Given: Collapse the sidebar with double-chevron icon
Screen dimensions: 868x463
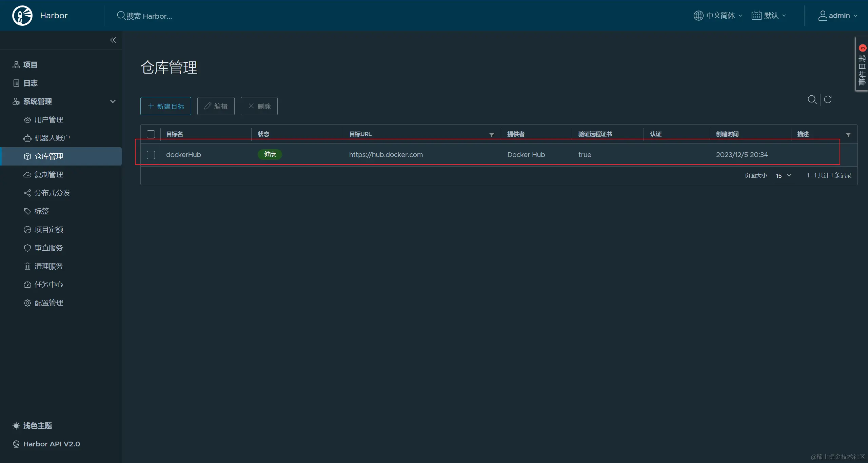Looking at the screenshot, I should click(113, 40).
